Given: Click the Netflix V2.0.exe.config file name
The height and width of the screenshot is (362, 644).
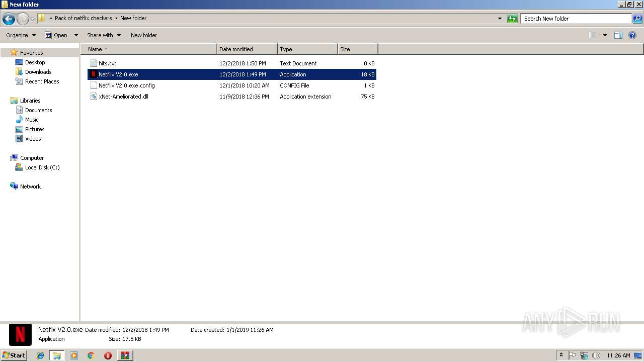Looking at the screenshot, I should [x=127, y=85].
